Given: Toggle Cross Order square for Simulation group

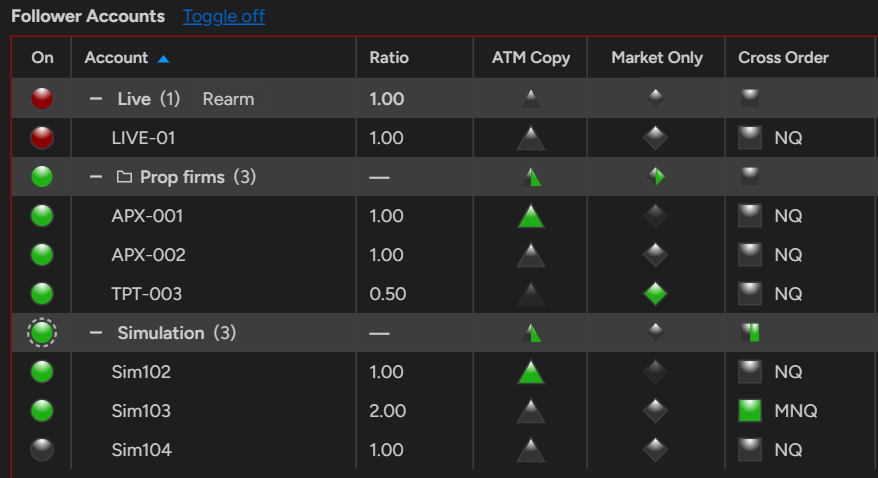Looking at the screenshot, I should click(x=750, y=332).
